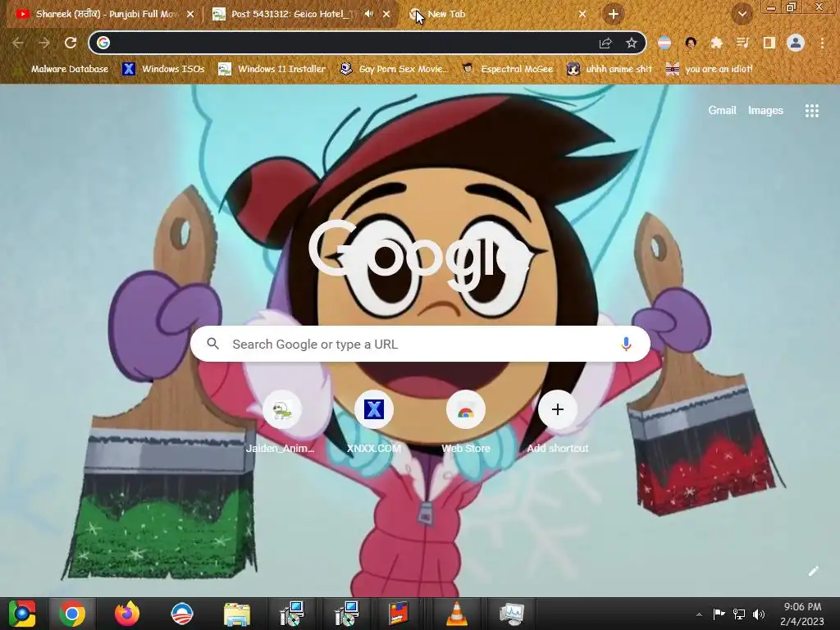
Task: Open the Windows ISOs bookmark
Action: pyautogui.click(x=163, y=69)
